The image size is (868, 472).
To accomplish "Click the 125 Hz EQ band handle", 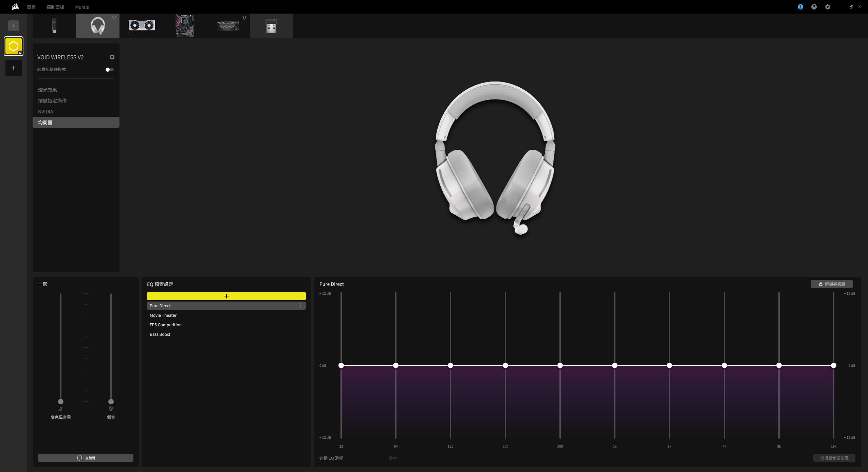I will point(450,365).
